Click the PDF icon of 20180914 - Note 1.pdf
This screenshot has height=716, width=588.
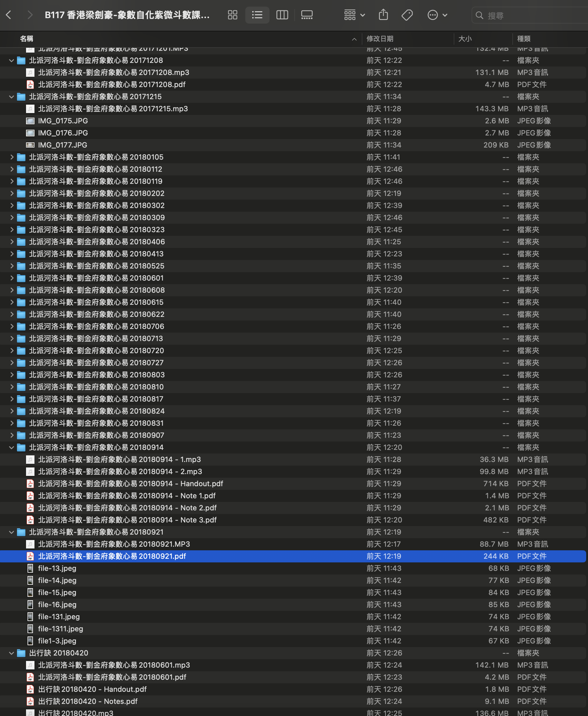[x=30, y=496]
